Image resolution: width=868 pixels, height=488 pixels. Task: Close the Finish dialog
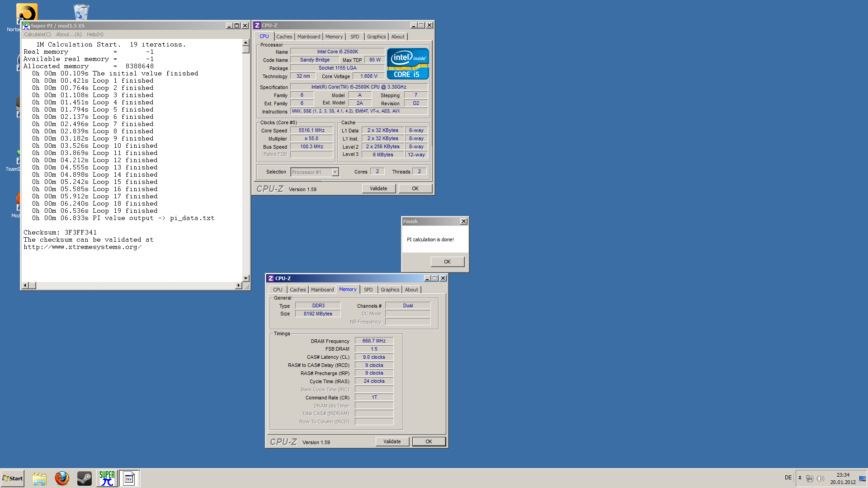tap(463, 221)
